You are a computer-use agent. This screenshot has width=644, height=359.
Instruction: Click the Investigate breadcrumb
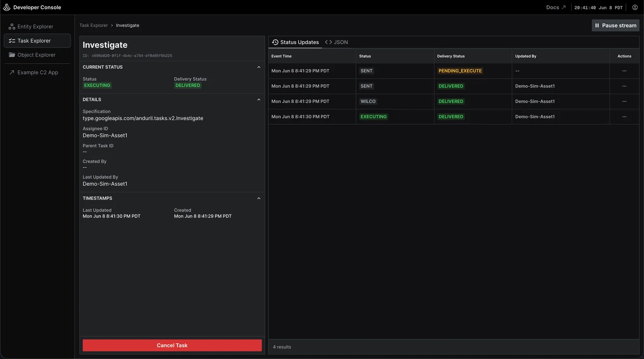(128, 25)
